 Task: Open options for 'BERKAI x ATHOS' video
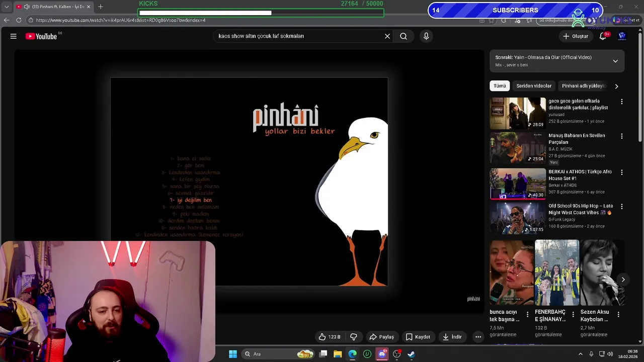coord(621,172)
